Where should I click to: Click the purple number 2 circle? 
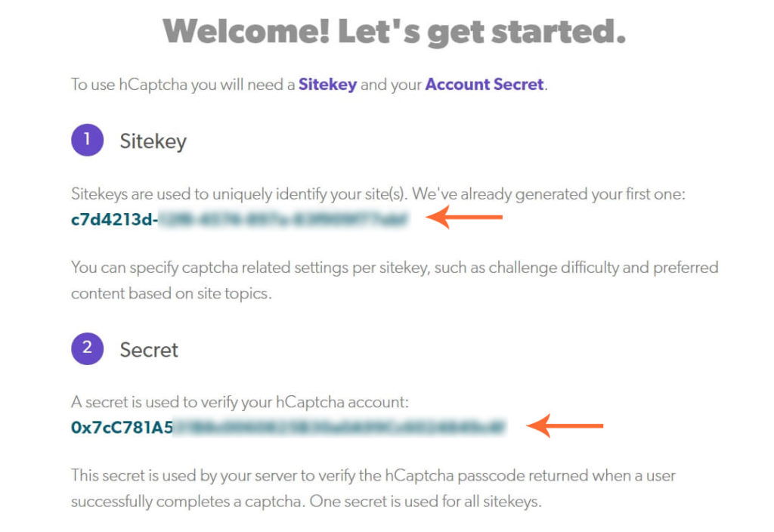88,349
